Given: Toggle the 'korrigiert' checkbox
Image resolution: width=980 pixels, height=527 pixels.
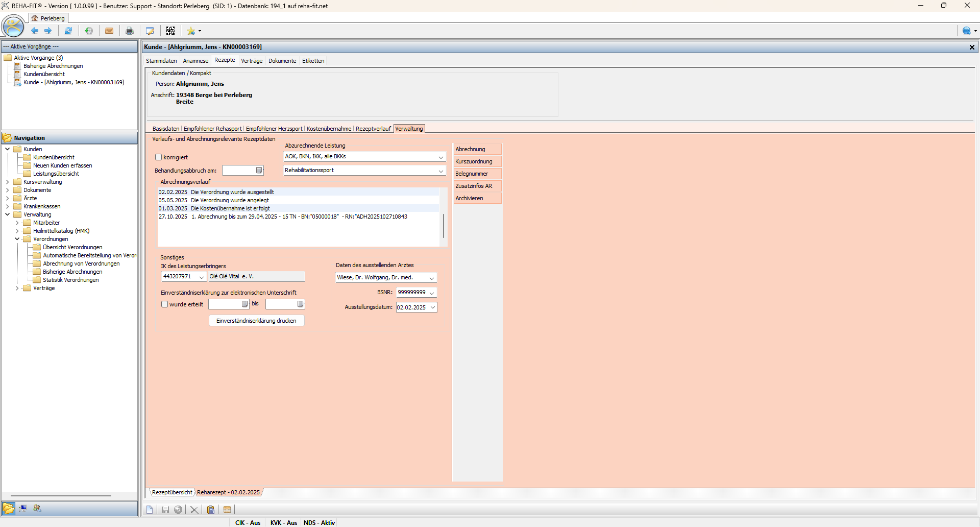Looking at the screenshot, I should [158, 157].
